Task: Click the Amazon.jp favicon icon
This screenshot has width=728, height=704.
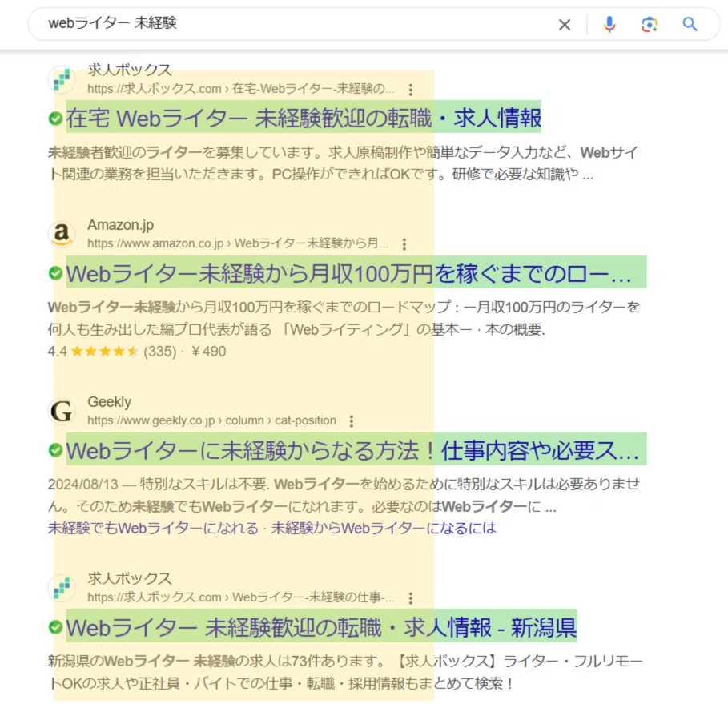Action: click(62, 234)
